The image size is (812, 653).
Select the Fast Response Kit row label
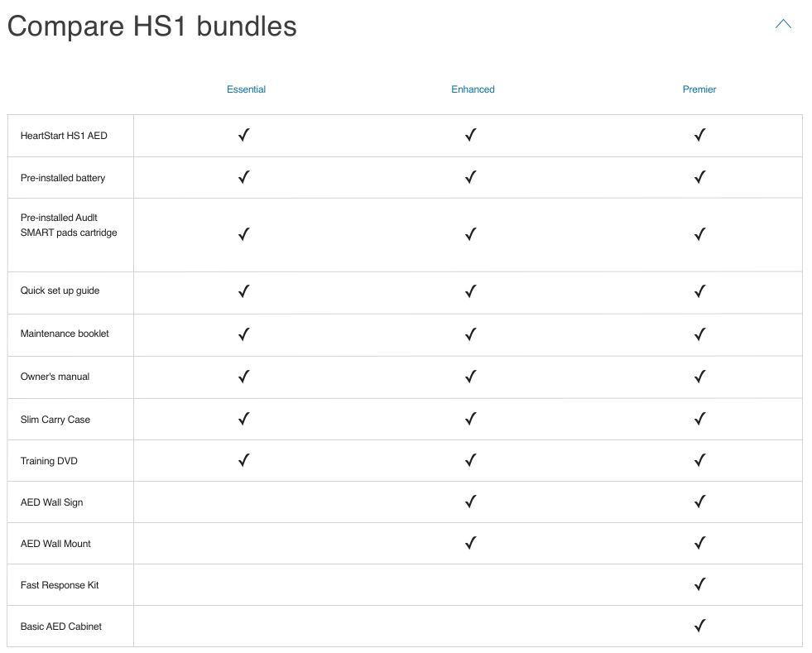(x=60, y=585)
